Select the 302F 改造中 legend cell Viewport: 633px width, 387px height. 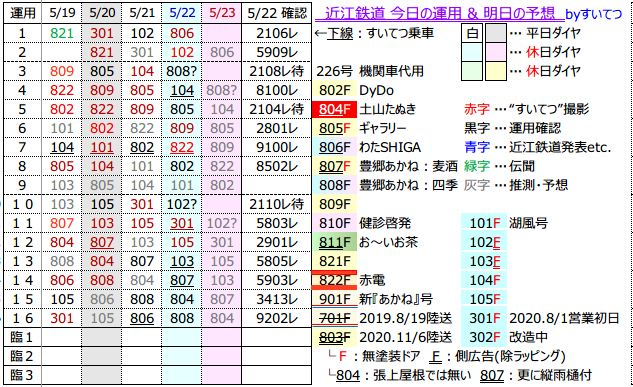coord(484,337)
